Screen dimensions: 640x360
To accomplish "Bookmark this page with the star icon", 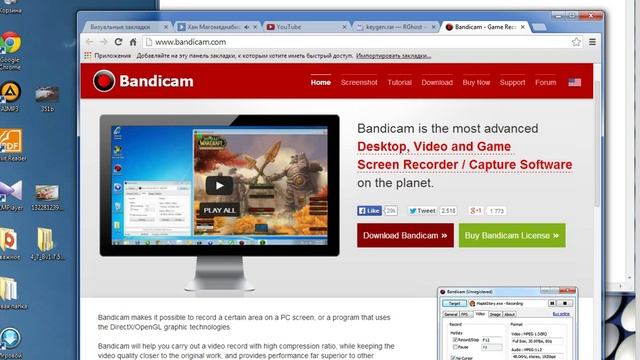I will pos(576,42).
